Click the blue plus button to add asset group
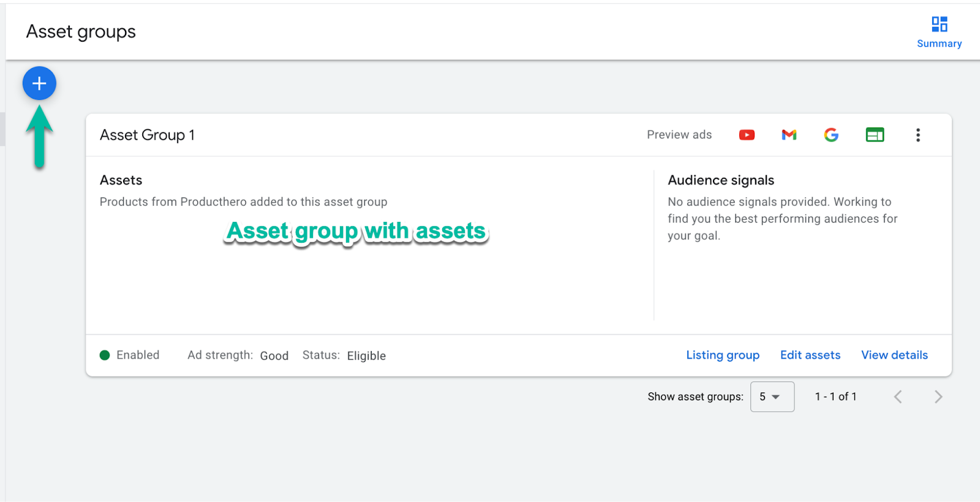 (39, 83)
